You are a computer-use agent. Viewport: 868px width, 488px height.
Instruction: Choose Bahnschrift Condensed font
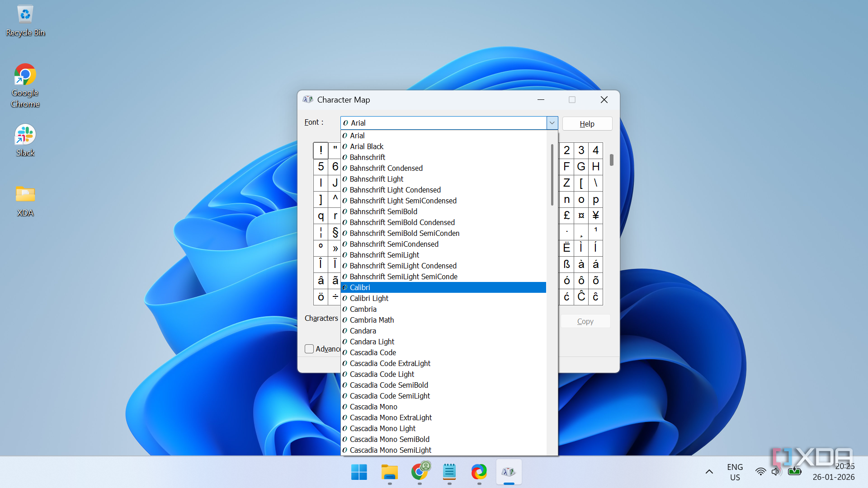(x=443, y=168)
